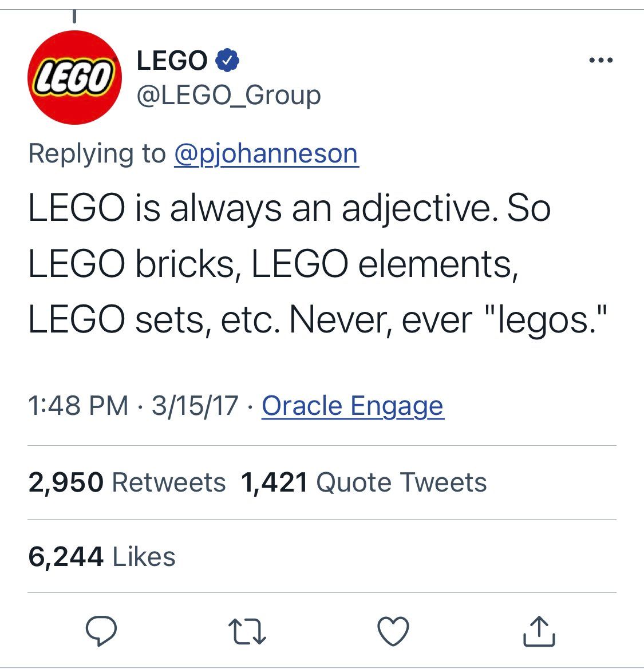Show the 1,421 Quote Tweets
Viewport: 644px width, 669px height.
tap(364, 482)
